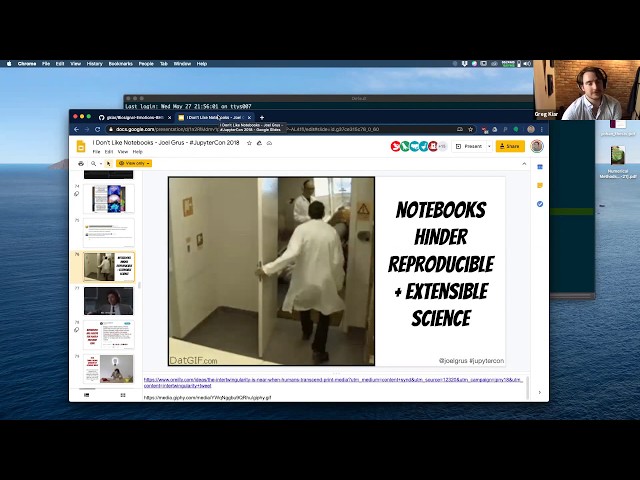The image size is (640, 480).
Task: Select slide 78 thumbnail with red text
Action: pyautogui.click(x=109, y=335)
